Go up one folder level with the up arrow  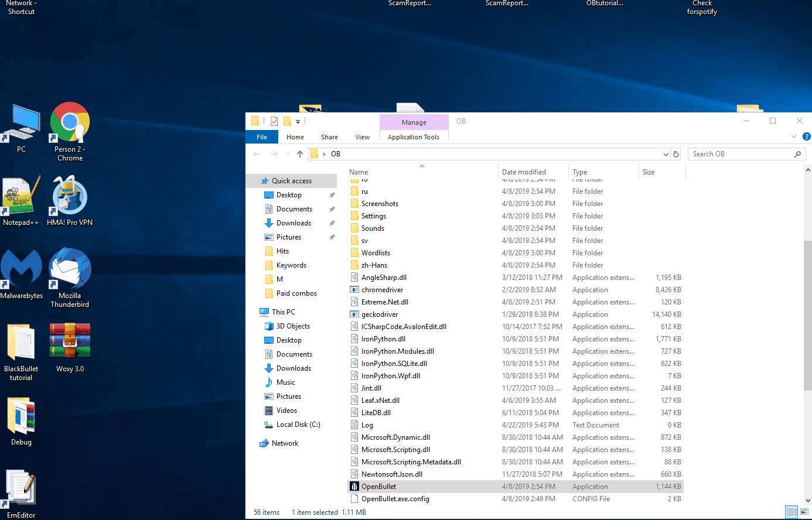tap(300, 154)
